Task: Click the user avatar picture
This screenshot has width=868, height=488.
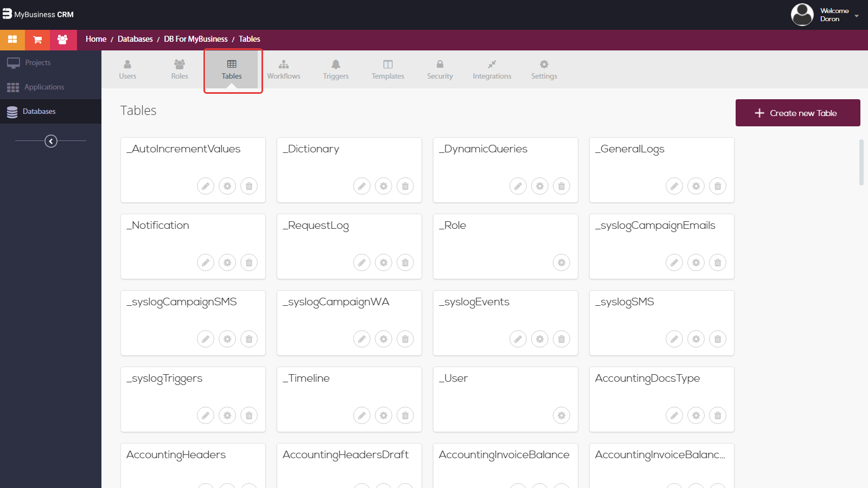Action: pyautogui.click(x=802, y=15)
